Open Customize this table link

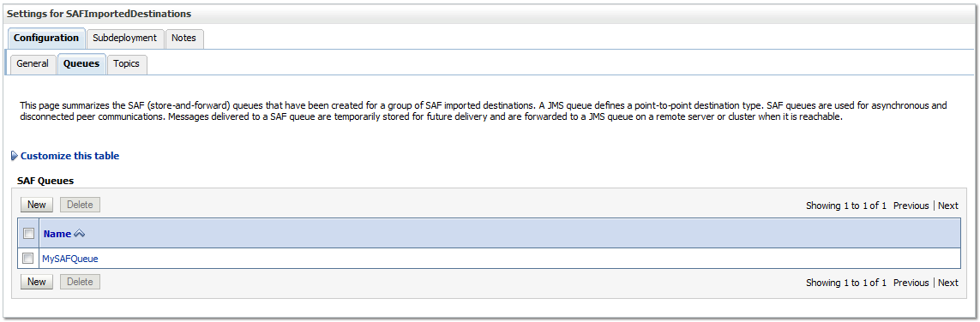[x=70, y=156]
